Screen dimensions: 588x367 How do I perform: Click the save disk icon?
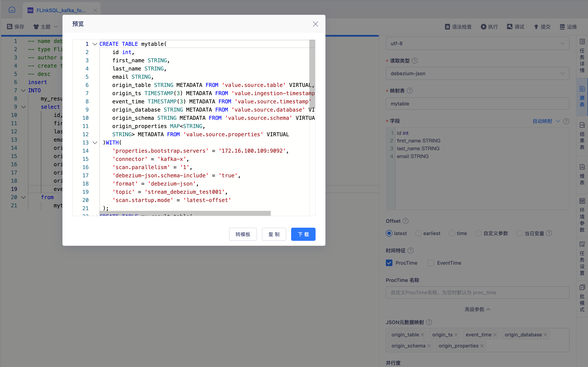[x=9, y=27]
